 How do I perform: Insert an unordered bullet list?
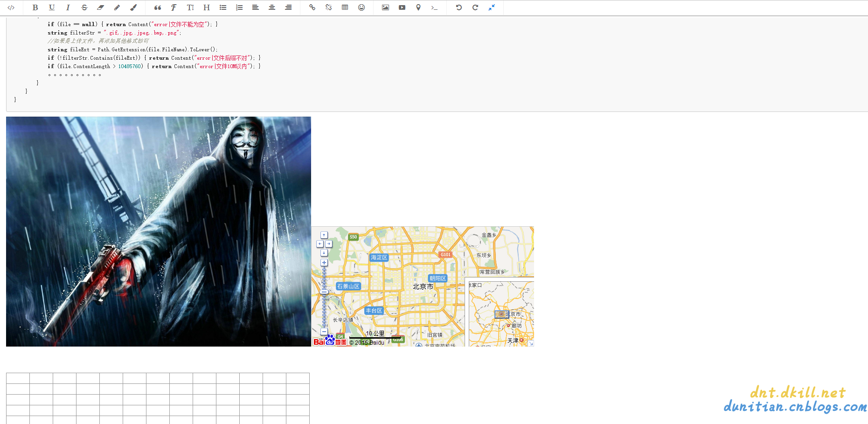223,7
